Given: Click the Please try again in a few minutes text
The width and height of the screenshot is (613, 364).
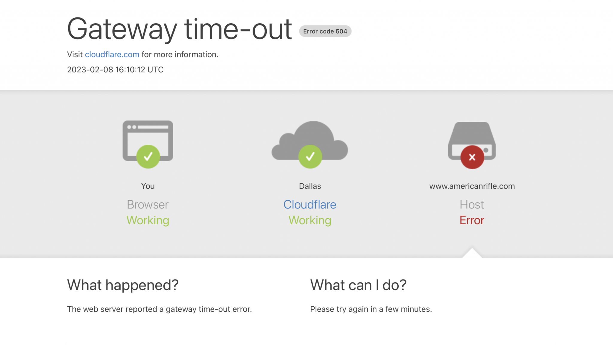Looking at the screenshot, I should click(371, 309).
